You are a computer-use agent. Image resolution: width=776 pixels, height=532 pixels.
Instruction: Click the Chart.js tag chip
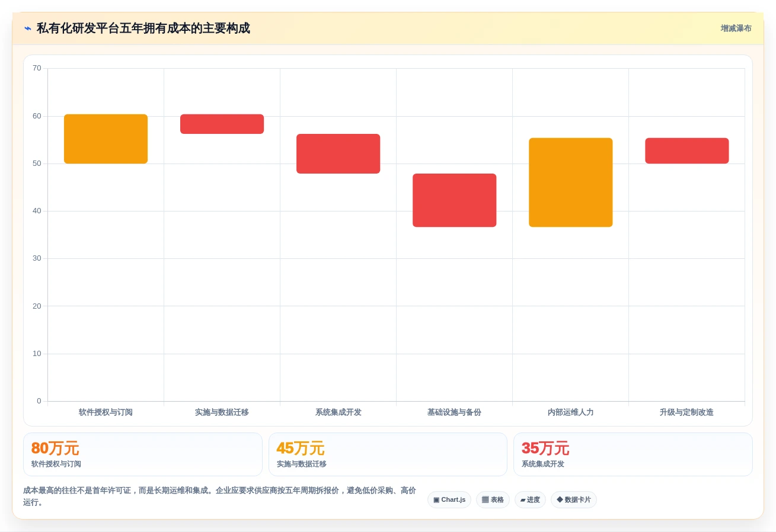click(x=449, y=499)
